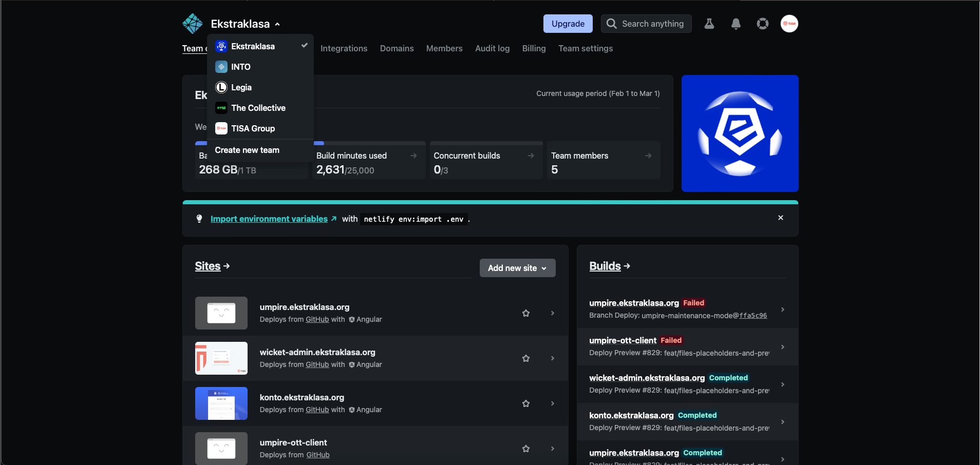Click the Search anything field
This screenshot has width=980, height=465.
(646, 24)
